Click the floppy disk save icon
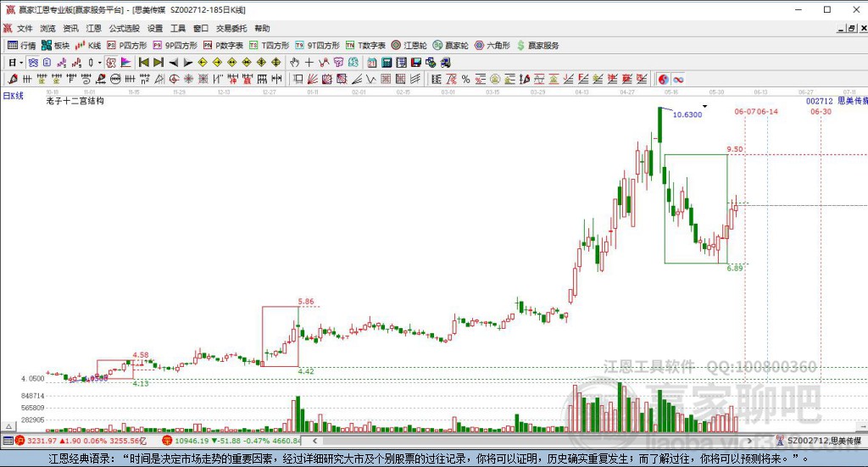The height and width of the screenshot is (467, 868). (x=416, y=63)
